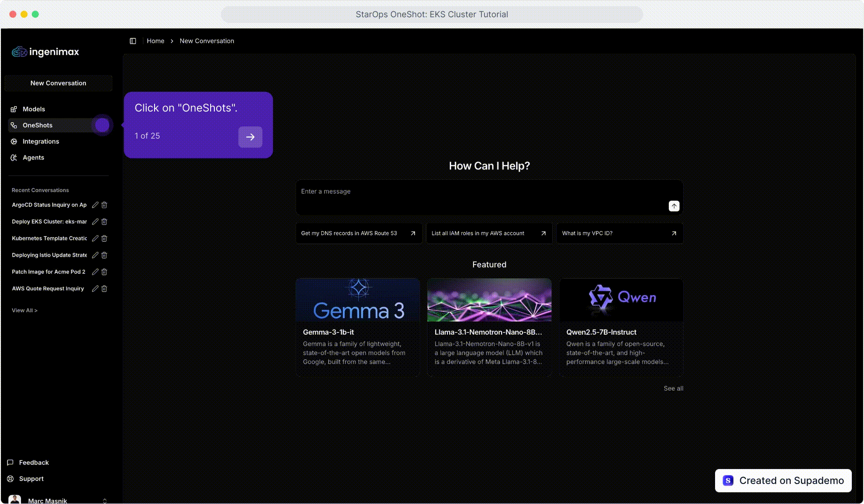Open See all featured models
The height and width of the screenshot is (504, 864).
(x=673, y=388)
